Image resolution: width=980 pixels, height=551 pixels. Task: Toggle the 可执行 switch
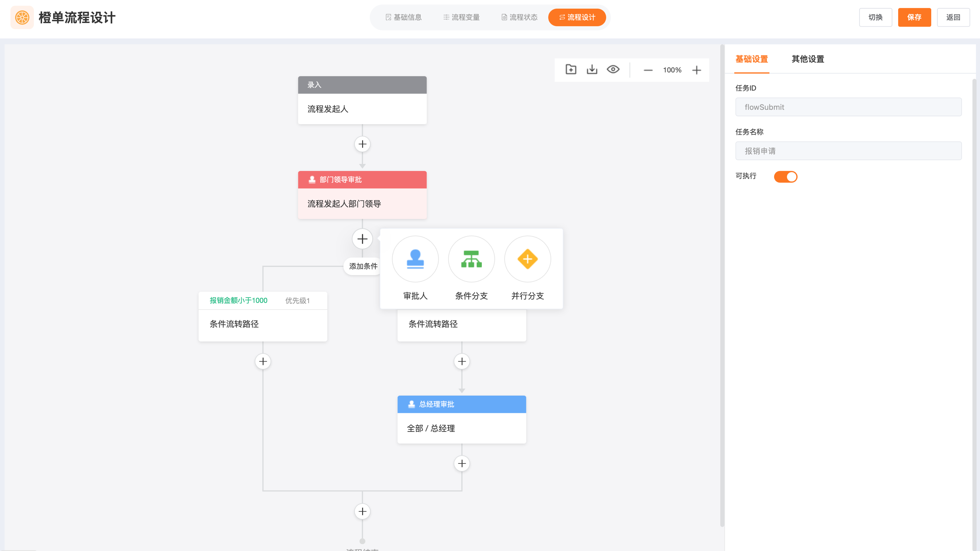coord(786,177)
